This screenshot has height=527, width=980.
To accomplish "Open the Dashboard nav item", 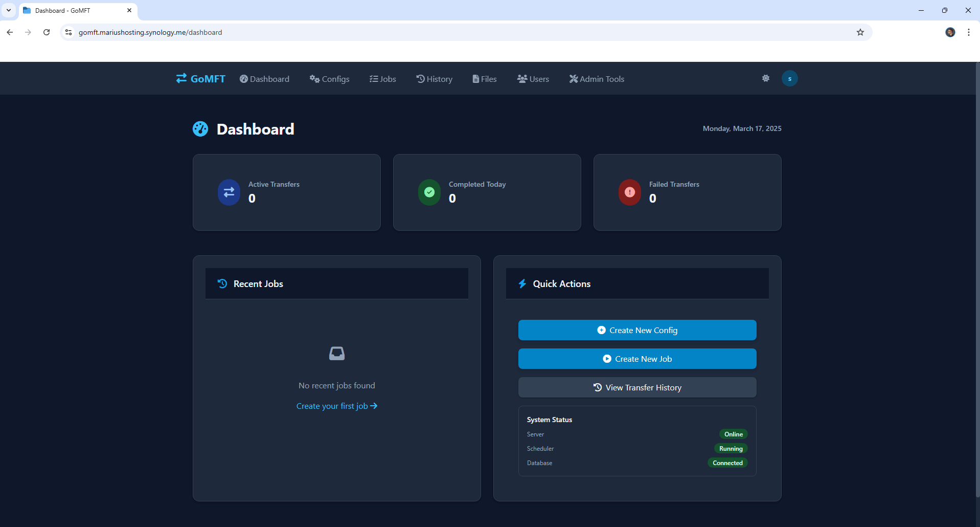I will click(264, 79).
